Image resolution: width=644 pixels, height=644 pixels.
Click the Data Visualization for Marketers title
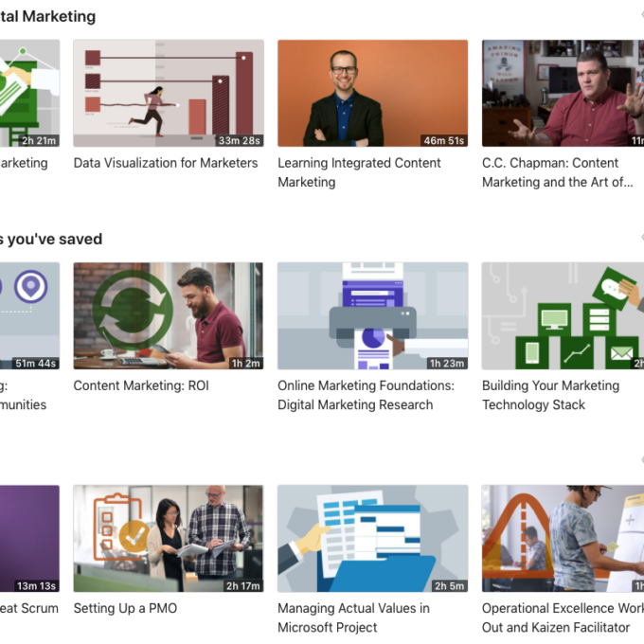pyautogui.click(x=166, y=163)
